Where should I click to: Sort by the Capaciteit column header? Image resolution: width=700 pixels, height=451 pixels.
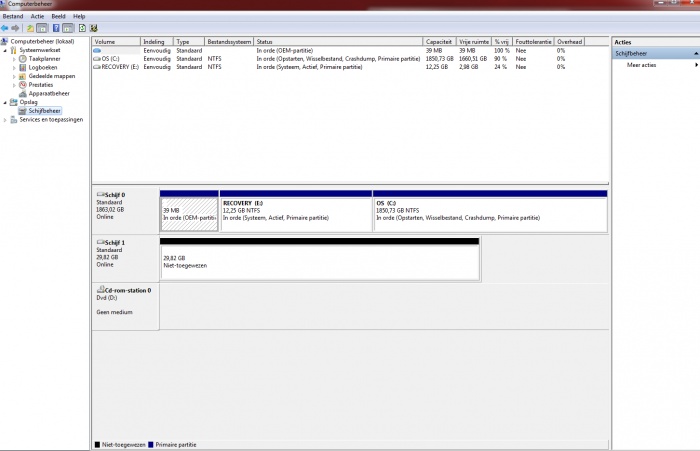click(439, 42)
